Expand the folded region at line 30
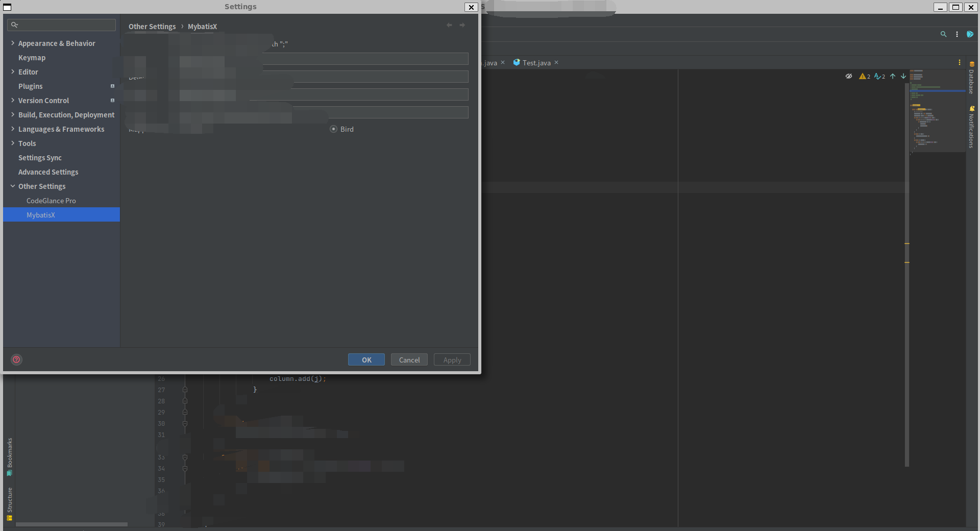Screen dimensions: 980x531 pyautogui.click(x=185, y=423)
